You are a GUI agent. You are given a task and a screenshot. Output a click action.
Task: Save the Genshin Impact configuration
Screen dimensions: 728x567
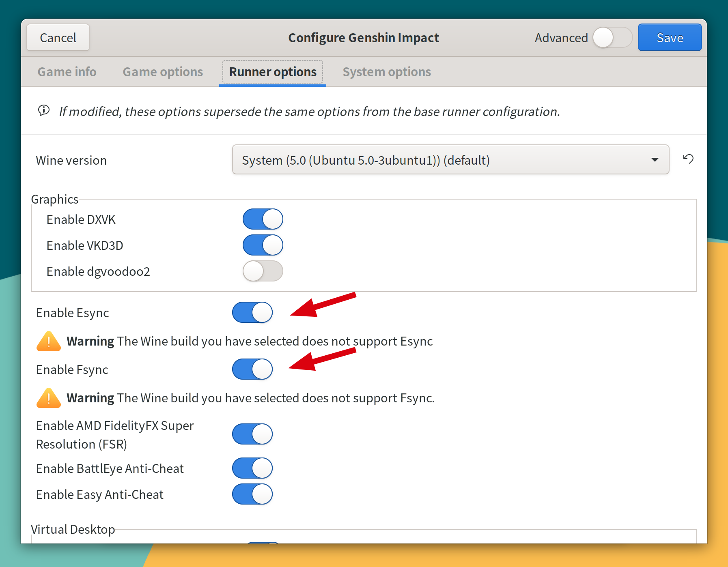coord(670,37)
